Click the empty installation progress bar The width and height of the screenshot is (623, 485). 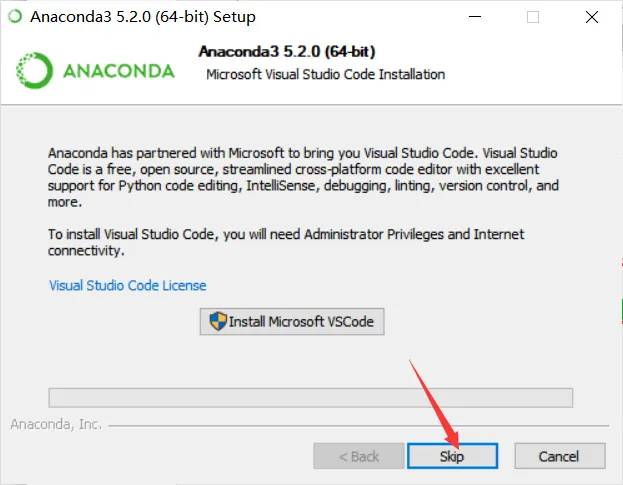(x=311, y=398)
